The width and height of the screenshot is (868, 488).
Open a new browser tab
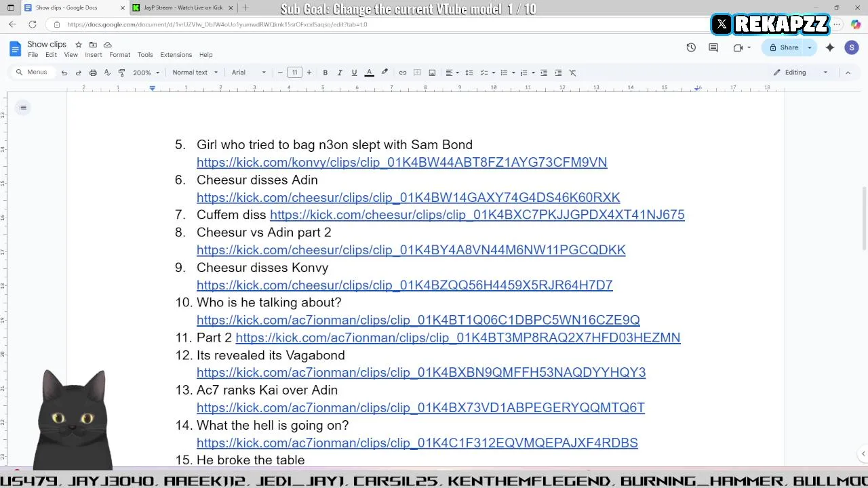pyautogui.click(x=245, y=7)
